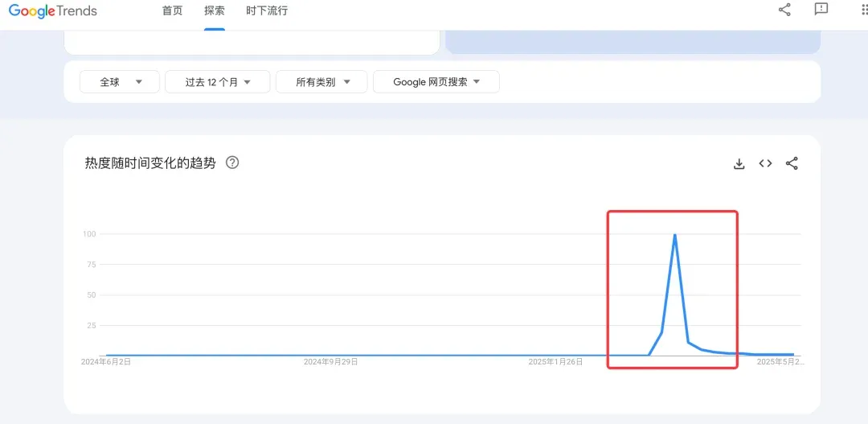
Task: Open the Google 网页搜索 search type dropdown
Action: [x=436, y=82]
